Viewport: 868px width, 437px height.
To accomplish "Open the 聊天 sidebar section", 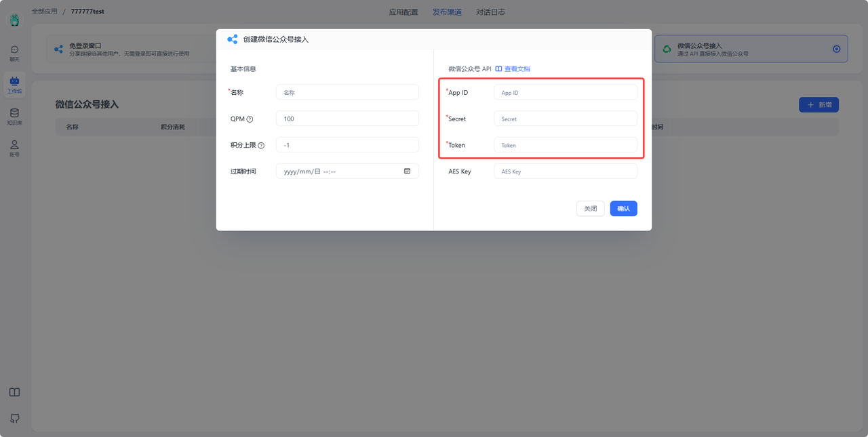I will [14, 54].
